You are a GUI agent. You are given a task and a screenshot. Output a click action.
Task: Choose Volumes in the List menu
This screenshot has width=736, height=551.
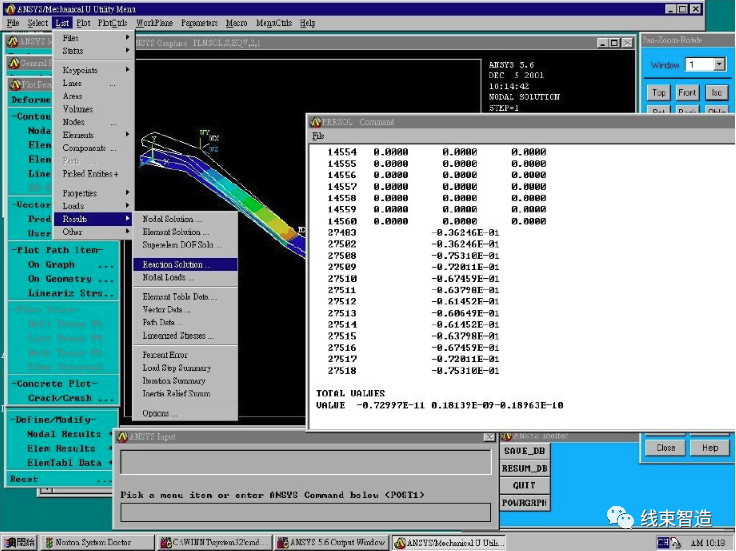(x=94, y=109)
